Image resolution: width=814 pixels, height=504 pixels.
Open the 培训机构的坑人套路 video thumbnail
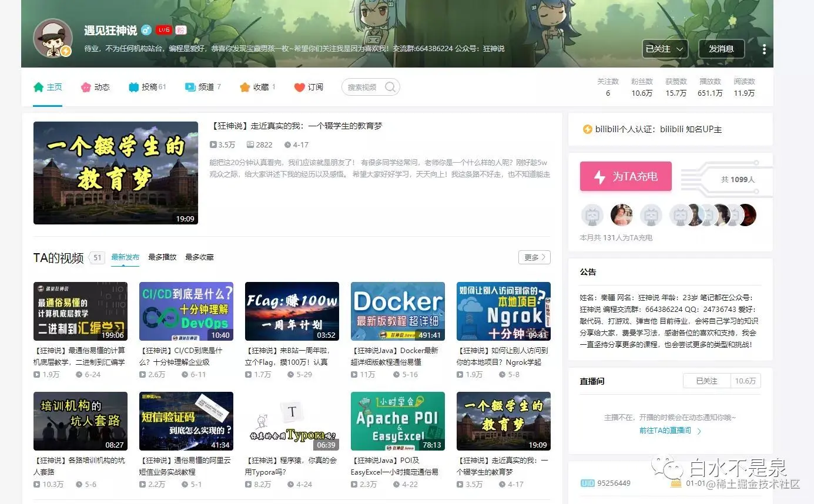click(81, 421)
